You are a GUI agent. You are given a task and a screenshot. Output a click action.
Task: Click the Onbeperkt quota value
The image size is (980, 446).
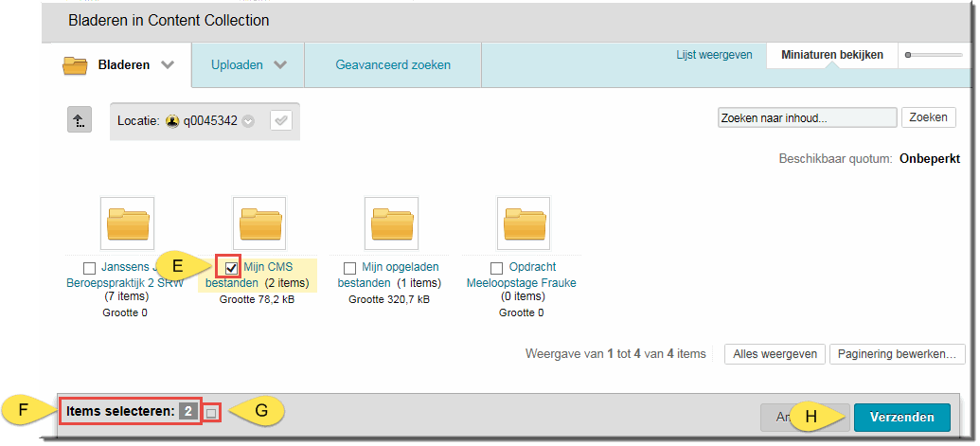[x=930, y=159]
